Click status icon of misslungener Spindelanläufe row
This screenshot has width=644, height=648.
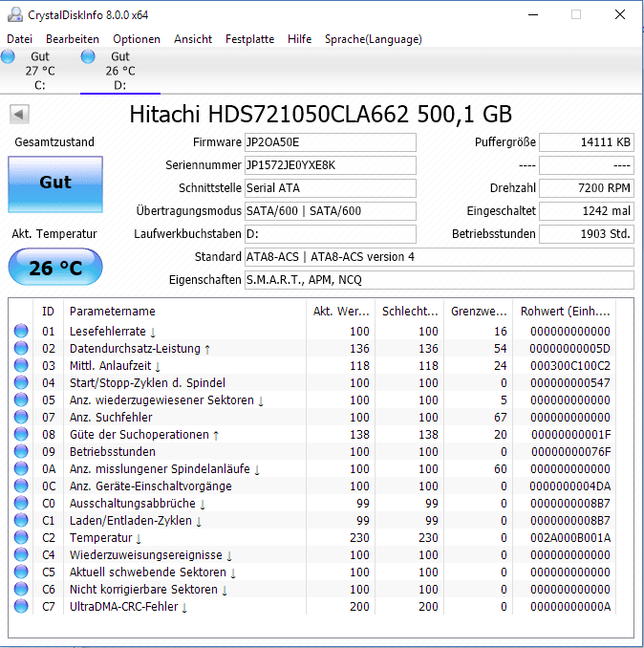[21, 468]
